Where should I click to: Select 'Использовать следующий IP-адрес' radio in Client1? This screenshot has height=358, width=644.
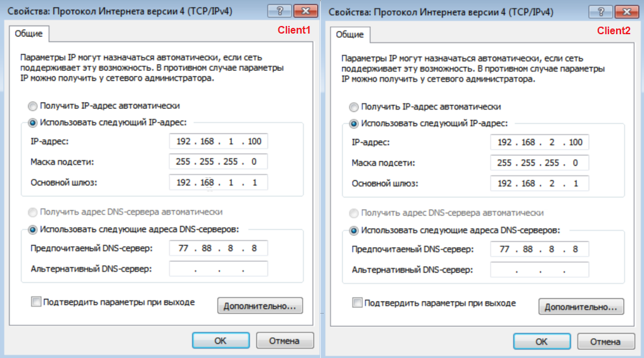tap(32, 123)
